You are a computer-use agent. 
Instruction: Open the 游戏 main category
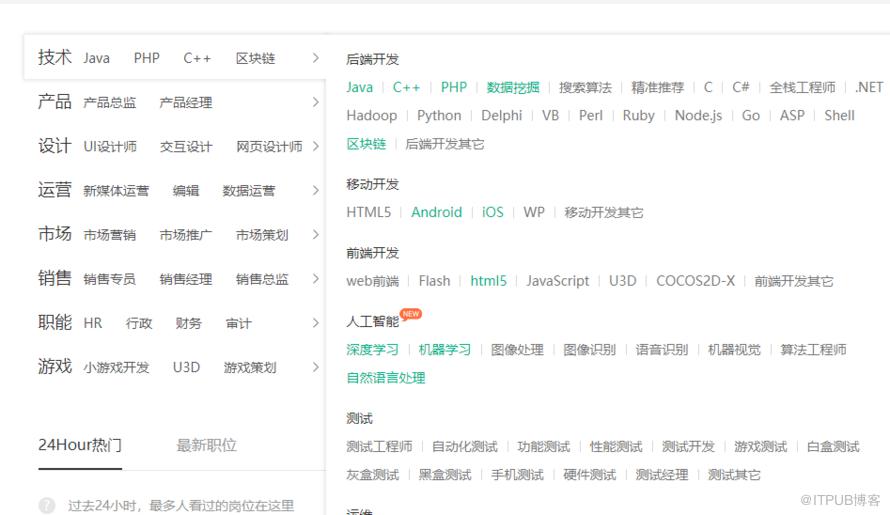point(54,367)
